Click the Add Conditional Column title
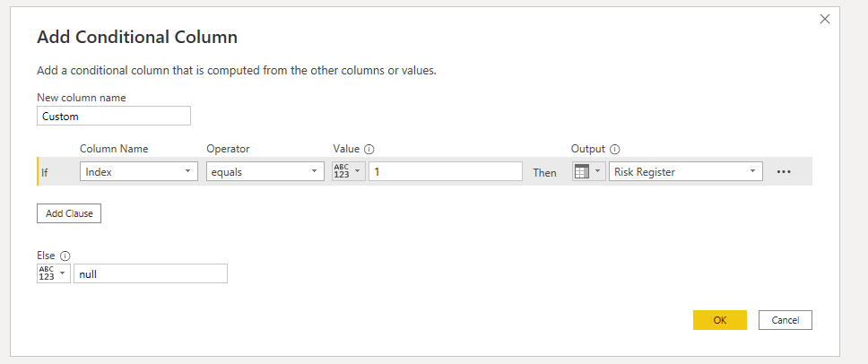 point(136,37)
